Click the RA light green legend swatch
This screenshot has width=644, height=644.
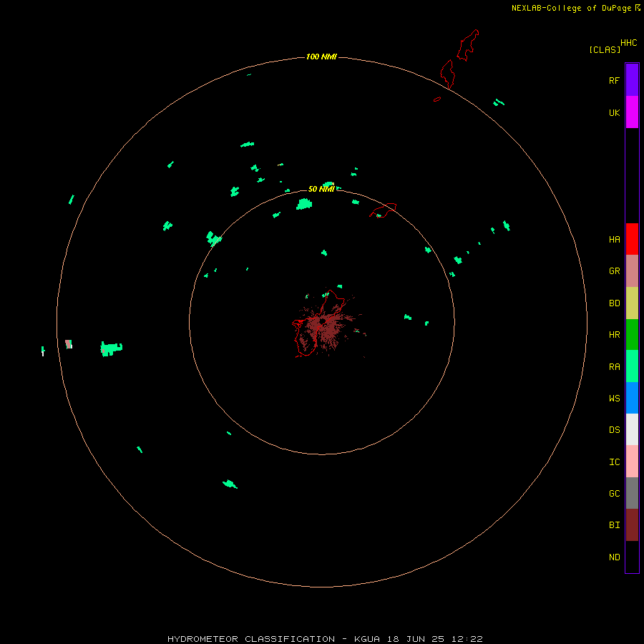click(632, 366)
